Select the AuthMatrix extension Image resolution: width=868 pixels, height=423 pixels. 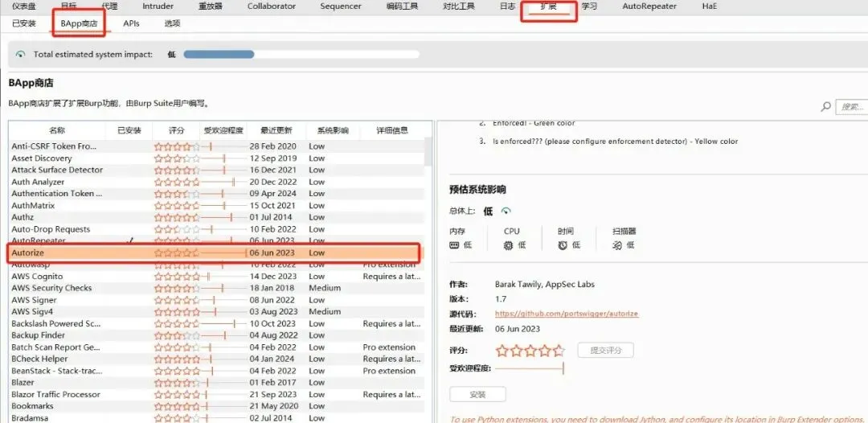click(215, 205)
